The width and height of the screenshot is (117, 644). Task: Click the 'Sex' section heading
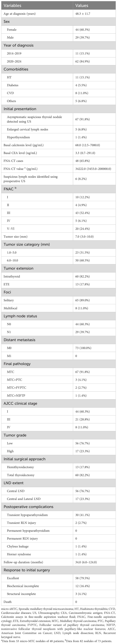[x=7, y=22]
